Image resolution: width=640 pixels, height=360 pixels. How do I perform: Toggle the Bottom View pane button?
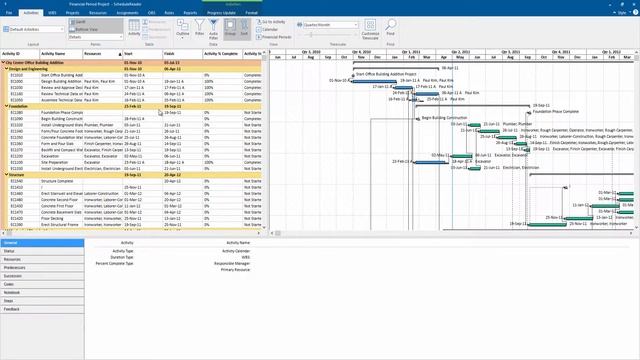point(96,29)
